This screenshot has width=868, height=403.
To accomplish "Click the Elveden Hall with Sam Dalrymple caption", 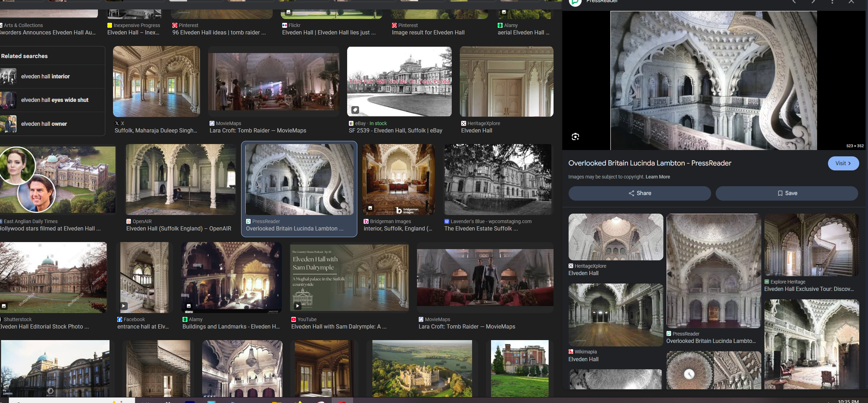I will 339,327.
